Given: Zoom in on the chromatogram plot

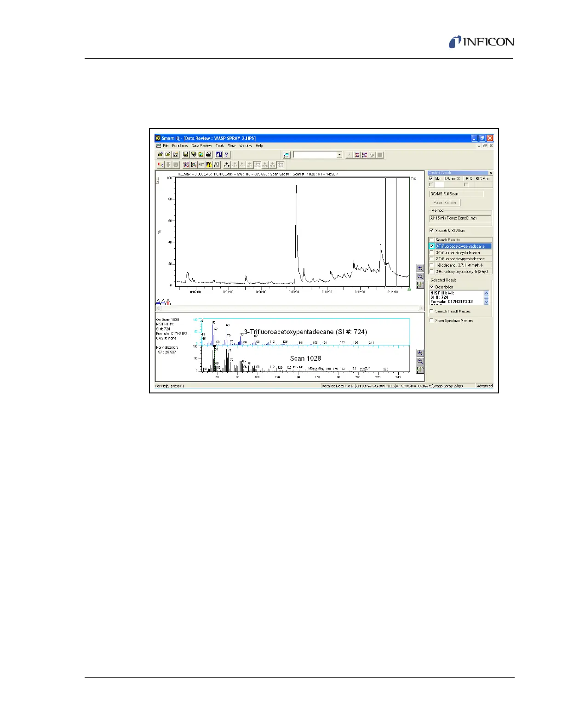Looking at the screenshot, I should [420, 268].
